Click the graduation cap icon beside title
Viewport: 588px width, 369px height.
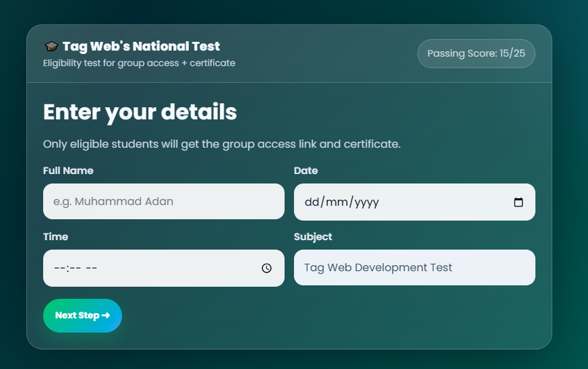click(51, 46)
